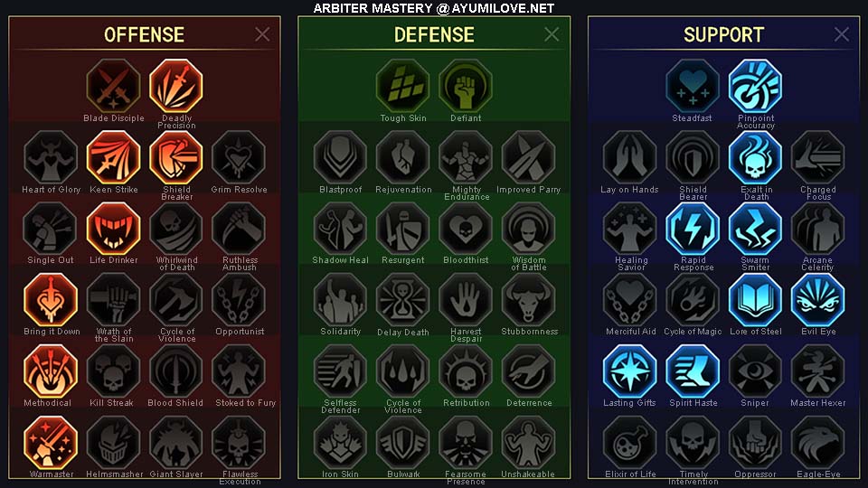Screen dimensions: 868x488
Task: Choose the Lore of Steel mastery
Action: (755, 300)
